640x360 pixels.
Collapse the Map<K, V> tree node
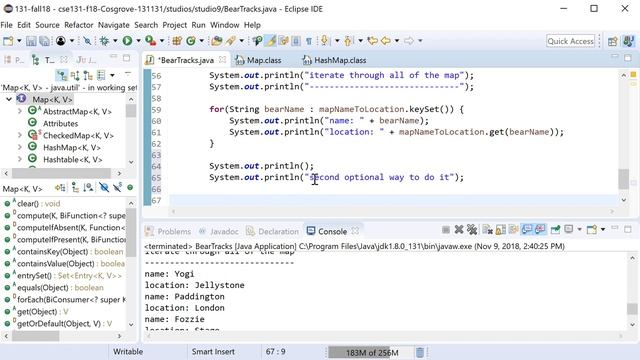9,99
